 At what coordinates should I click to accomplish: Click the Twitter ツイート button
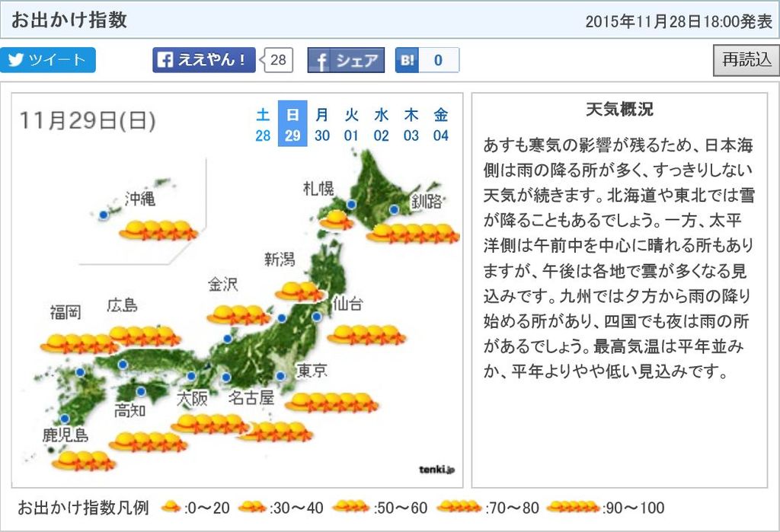48,60
